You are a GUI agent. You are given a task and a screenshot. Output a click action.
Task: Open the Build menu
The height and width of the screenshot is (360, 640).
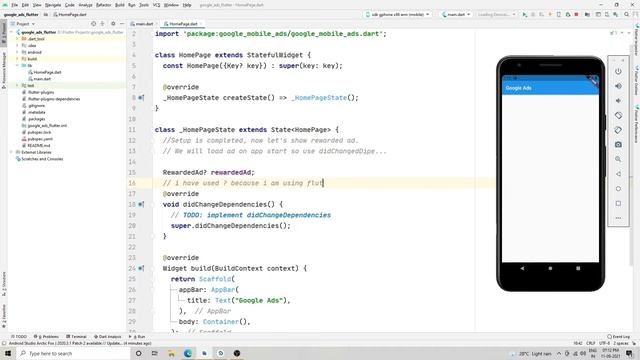coord(120,5)
